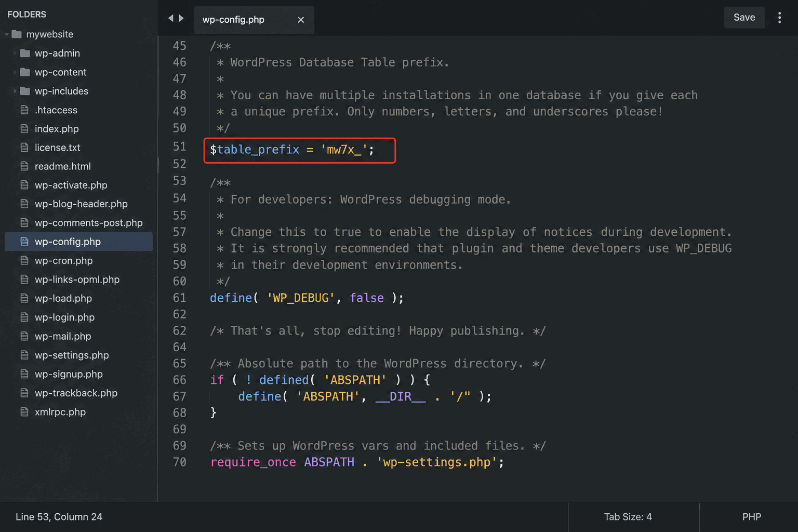
Task: Click the .htaccess file icon
Action: tap(24, 110)
